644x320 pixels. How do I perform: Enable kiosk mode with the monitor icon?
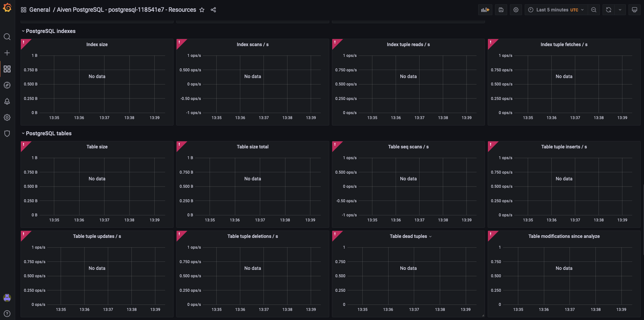point(635,9)
